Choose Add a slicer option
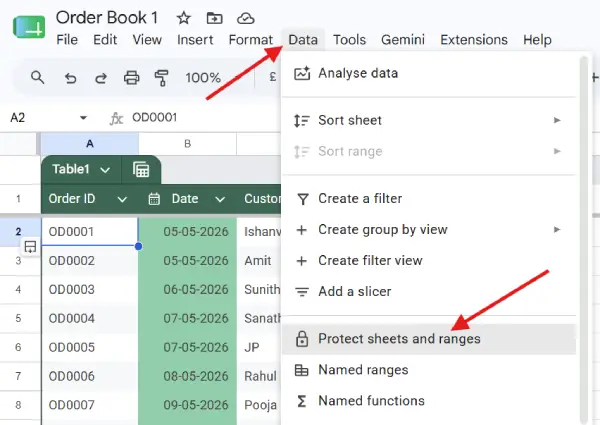 [x=429, y=292]
